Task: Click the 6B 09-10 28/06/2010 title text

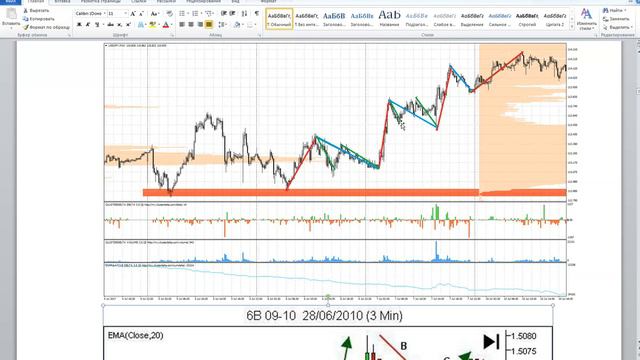Action: point(324,316)
